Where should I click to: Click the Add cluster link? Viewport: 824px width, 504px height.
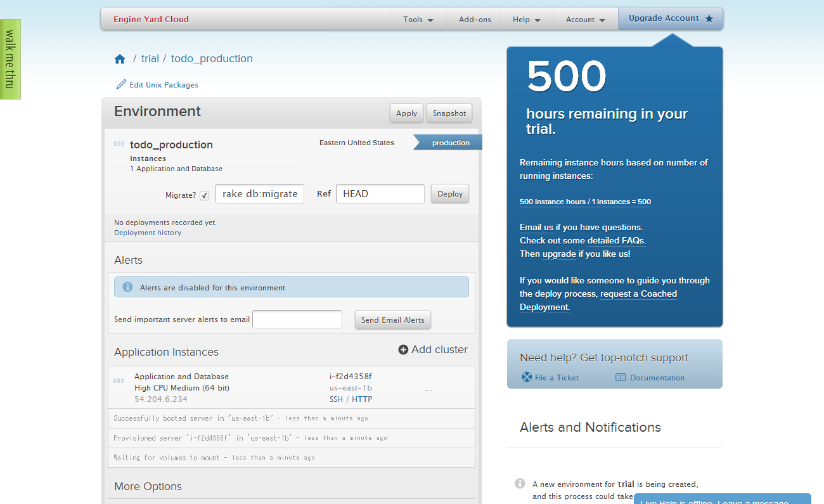[x=439, y=349]
